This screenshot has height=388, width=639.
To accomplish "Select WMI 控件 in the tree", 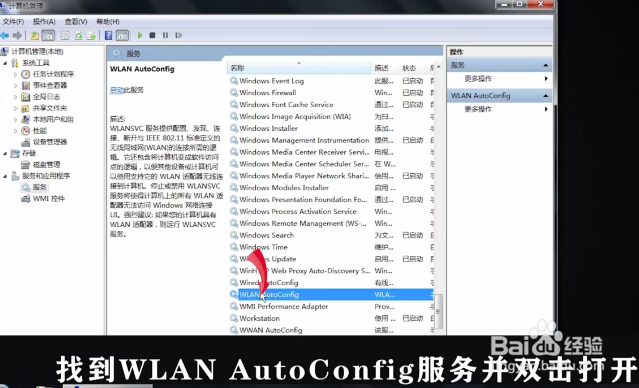I will click(x=49, y=199).
